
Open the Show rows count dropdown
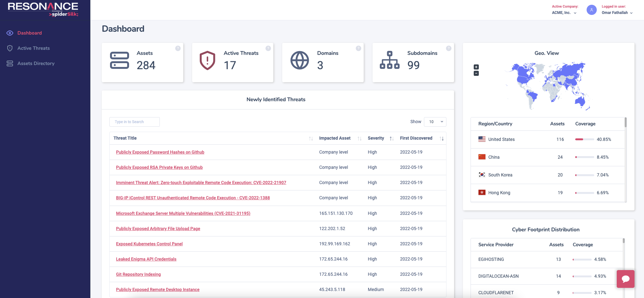tap(435, 122)
